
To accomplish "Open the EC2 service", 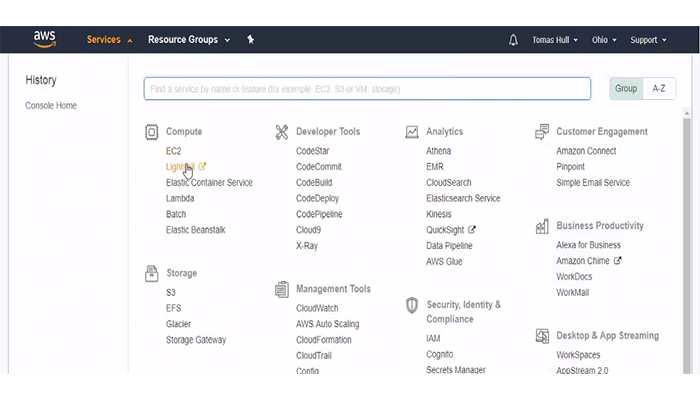I will (174, 151).
